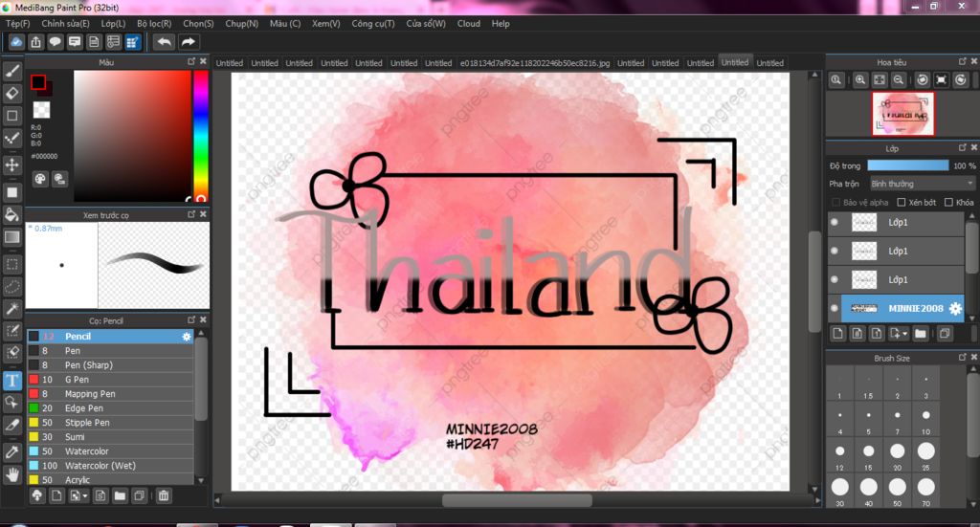Select the Sumi brush
The image size is (980, 527).
[x=110, y=437]
